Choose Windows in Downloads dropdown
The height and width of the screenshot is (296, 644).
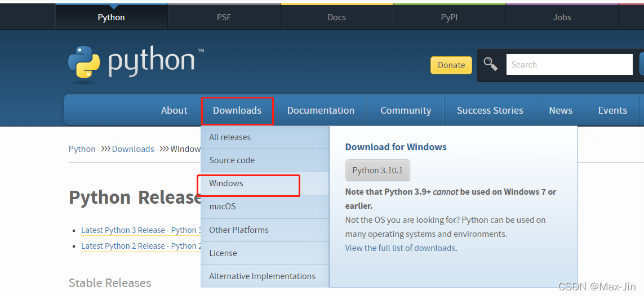click(x=264, y=183)
